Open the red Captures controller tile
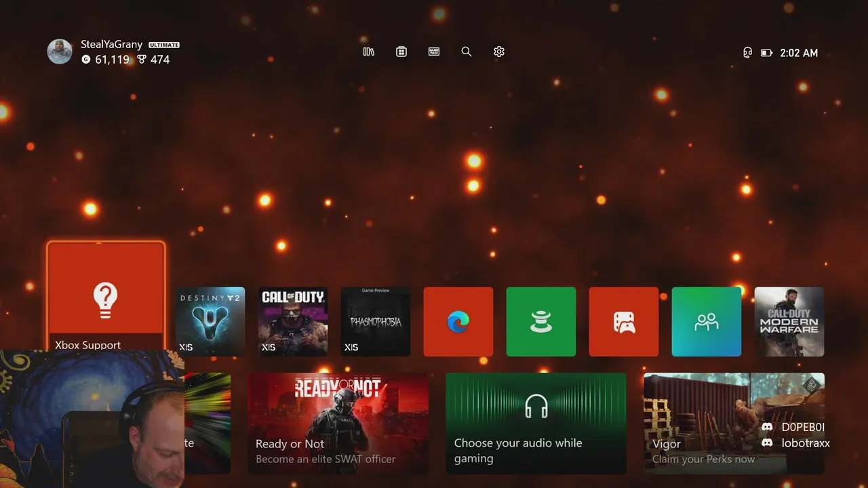Screen dimensions: 868x488 pyautogui.click(x=624, y=321)
